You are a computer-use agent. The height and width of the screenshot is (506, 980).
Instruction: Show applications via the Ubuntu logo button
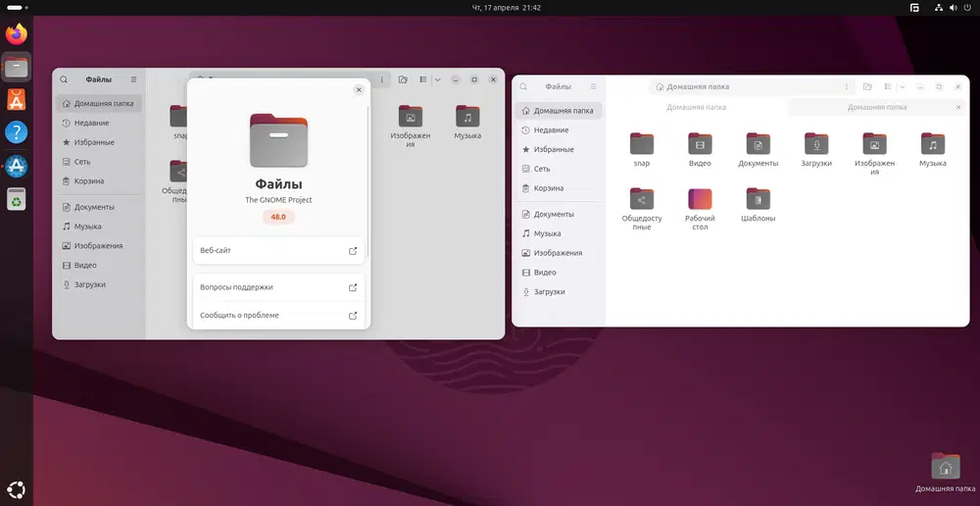pyautogui.click(x=17, y=489)
